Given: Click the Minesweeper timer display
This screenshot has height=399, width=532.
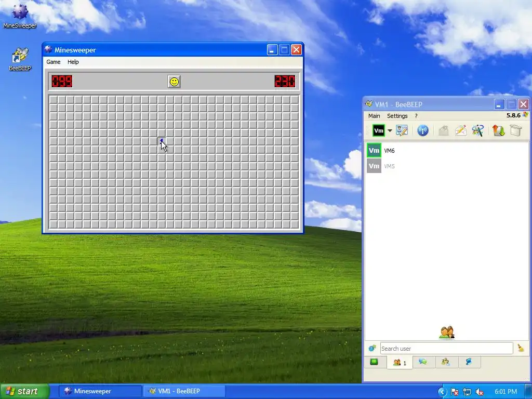Looking at the screenshot, I should point(285,82).
